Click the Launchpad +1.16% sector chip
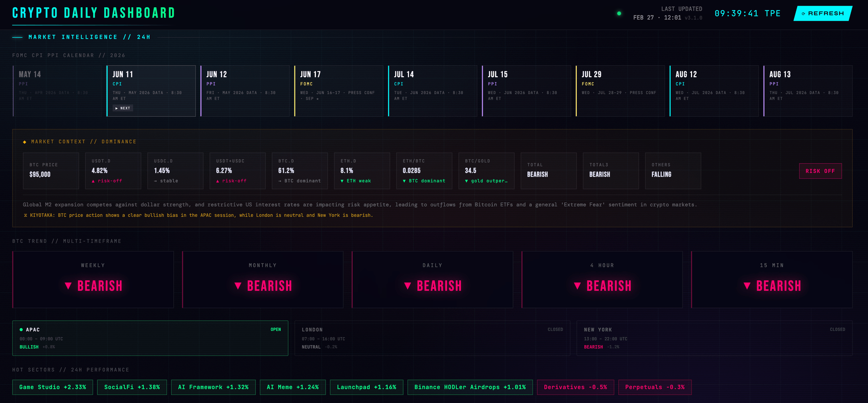This screenshot has width=868, height=403. pyautogui.click(x=366, y=387)
